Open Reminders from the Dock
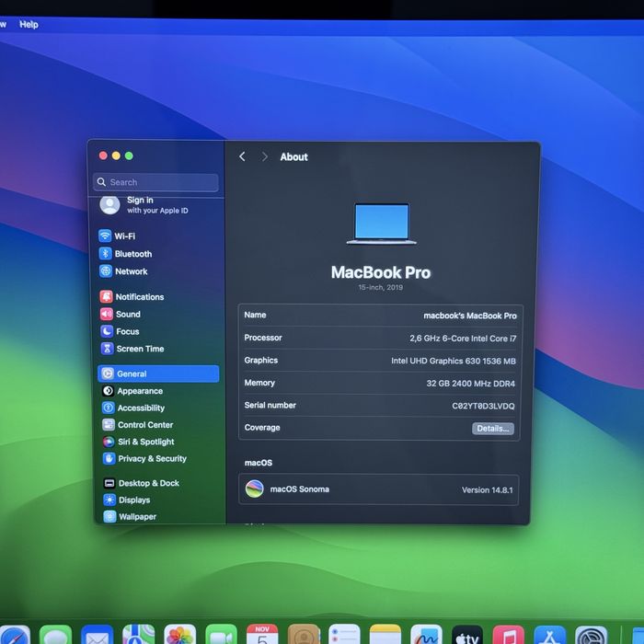Image resolution: width=644 pixels, height=644 pixels. click(344, 635)
